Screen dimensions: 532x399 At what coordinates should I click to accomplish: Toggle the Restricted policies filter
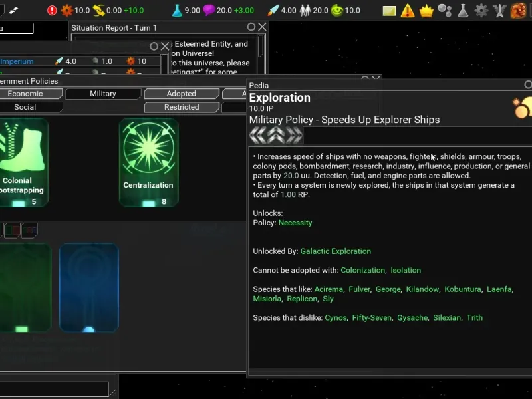(181, 107)
